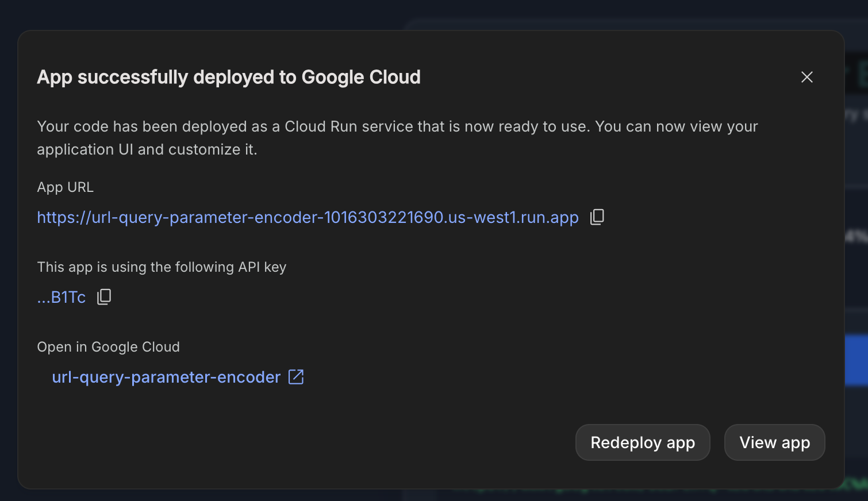
Task: Click the Cloud Run service description paragraph
Action: (397, 138)
